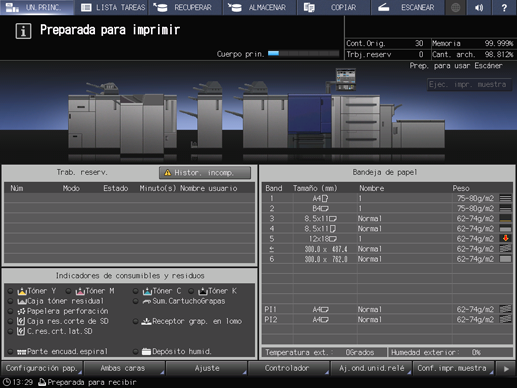The image size is (517, 388).
Task: Show more options with the right arrow
Action: (506, 369)
